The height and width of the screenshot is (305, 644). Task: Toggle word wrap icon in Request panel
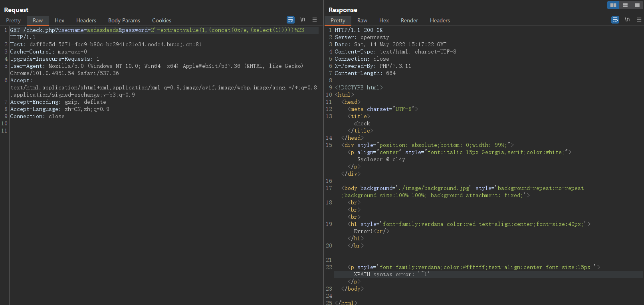(x=291, y=20)
